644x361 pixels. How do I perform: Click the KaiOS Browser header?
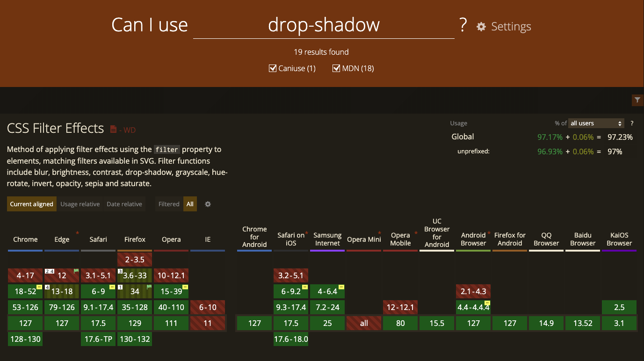[619, 239]
